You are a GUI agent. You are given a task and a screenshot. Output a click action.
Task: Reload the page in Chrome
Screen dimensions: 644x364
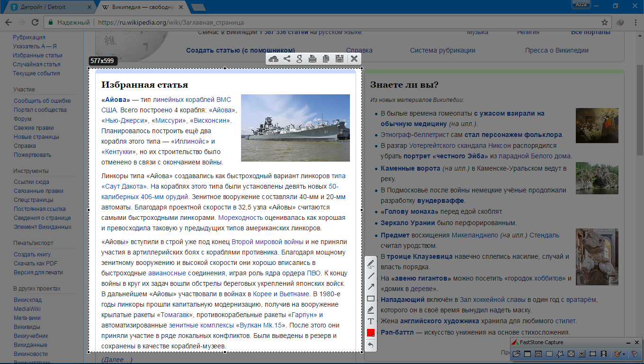[x=35, y=22]
